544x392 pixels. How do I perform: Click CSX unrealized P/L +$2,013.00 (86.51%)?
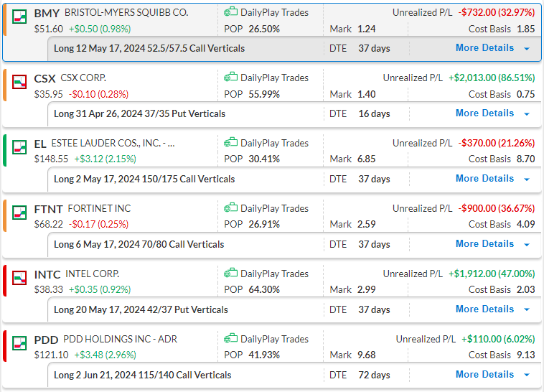pyautogui.click(x=492, y=78)
